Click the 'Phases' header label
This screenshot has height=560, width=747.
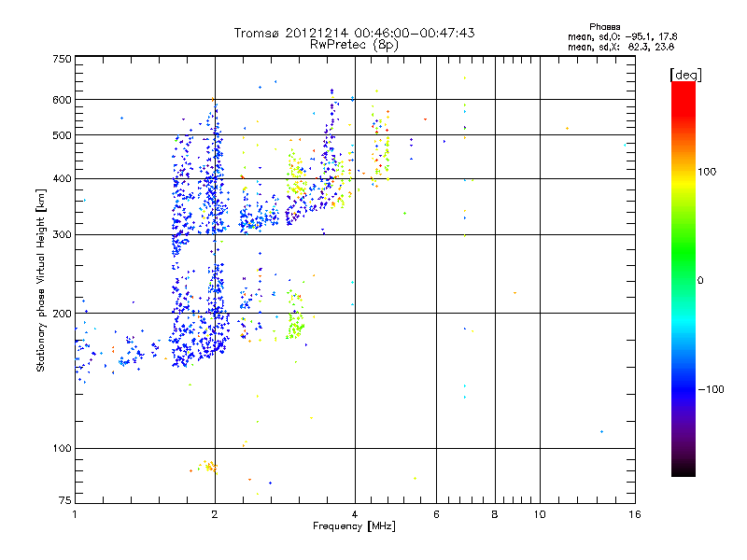click(x=604, y=27)
